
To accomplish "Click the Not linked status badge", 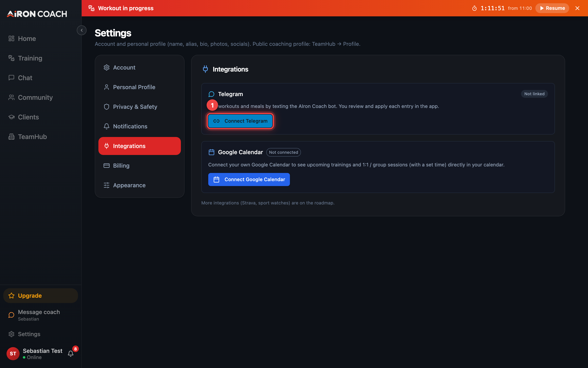I will 534,94.
